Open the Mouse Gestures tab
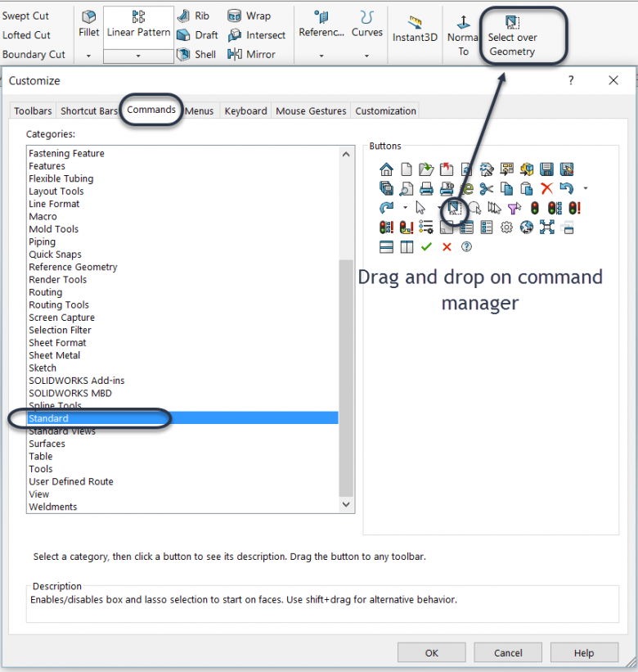 tap(311, 111)
